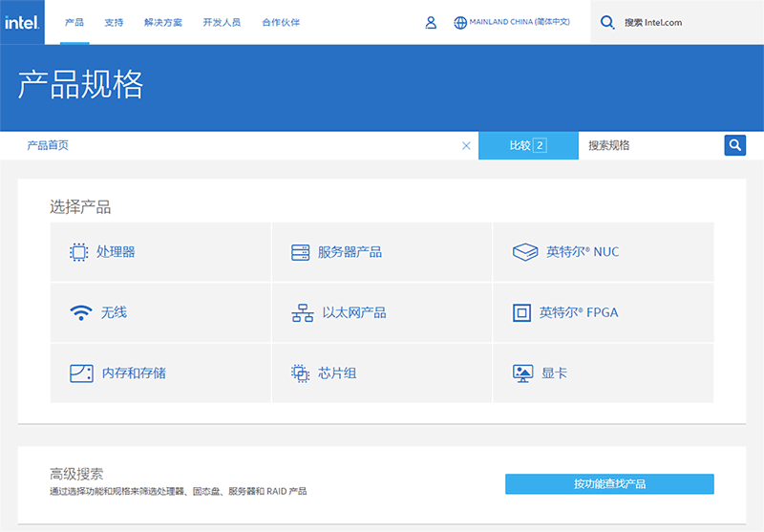
Task: Click the blue spec search button
Action: coord(734,145)
